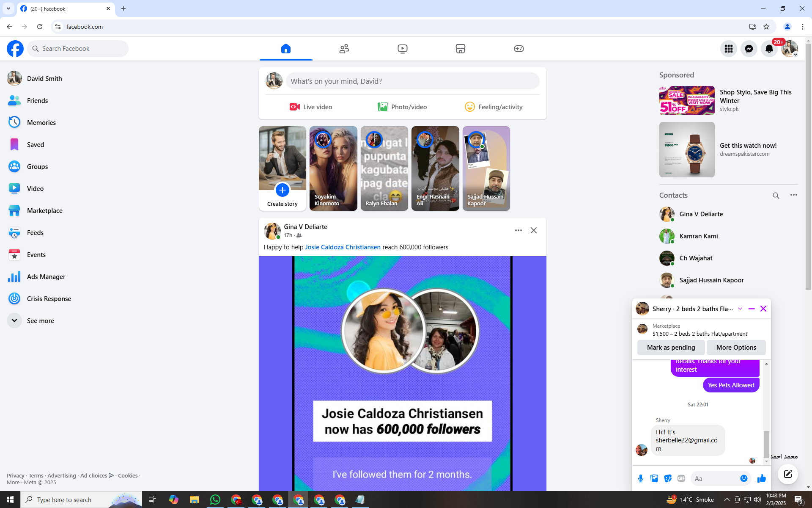Focus the Search Facebook field

78,49
